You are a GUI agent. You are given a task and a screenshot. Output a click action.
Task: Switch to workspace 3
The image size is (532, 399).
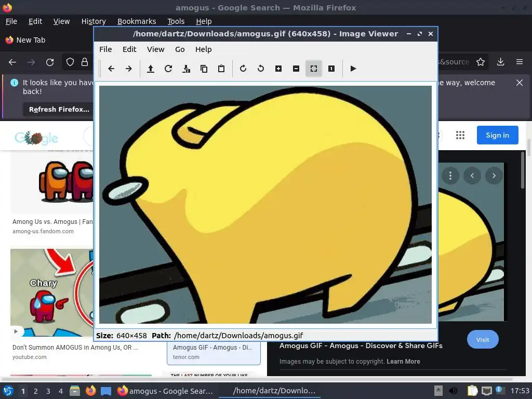click(48, 391)
